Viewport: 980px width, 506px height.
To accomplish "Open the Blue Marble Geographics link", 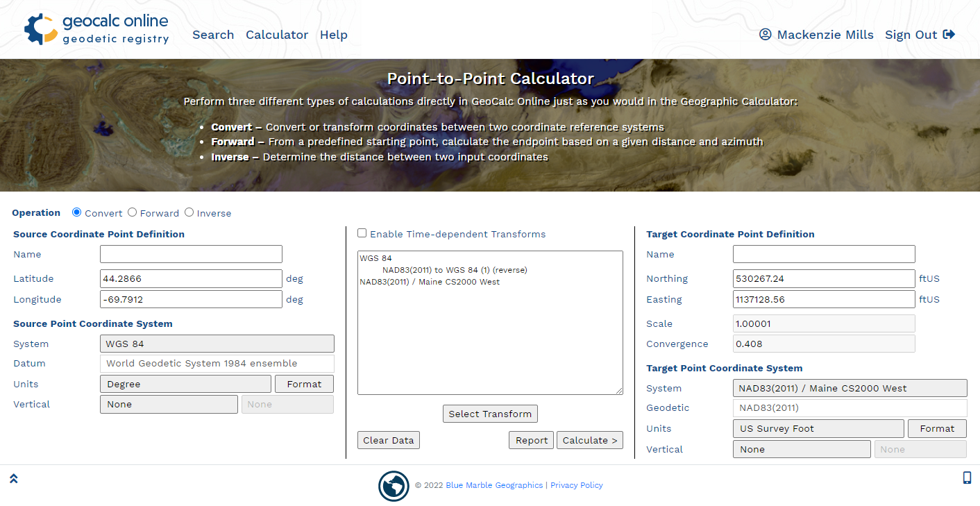I will [494, 485].
